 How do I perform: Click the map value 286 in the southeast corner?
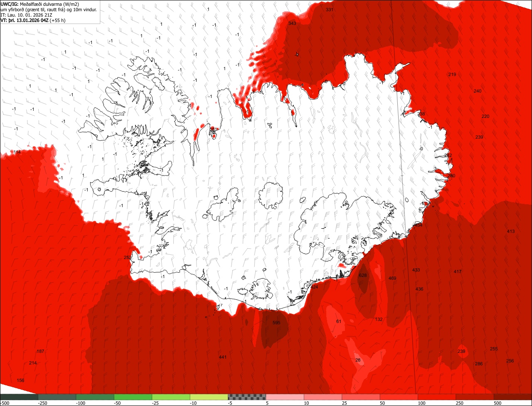click(x=479, y=364)
